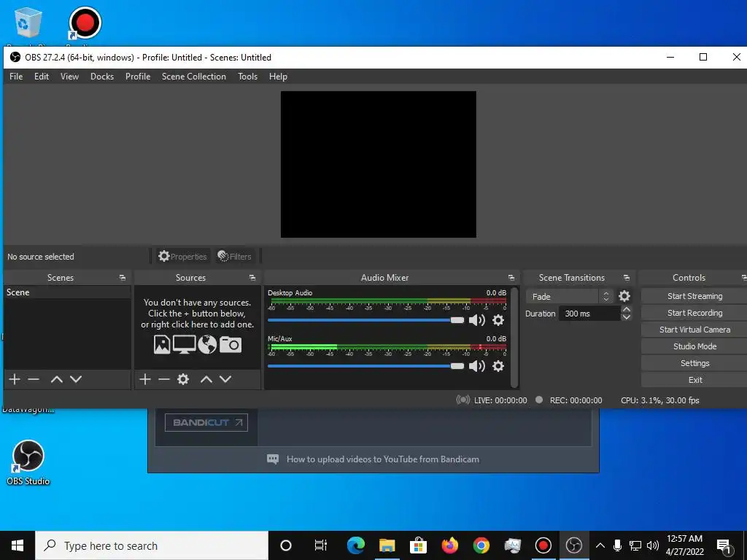Decrease transition duration with down arrow
This screenshot has height=560, width=747.
[627, 316]
